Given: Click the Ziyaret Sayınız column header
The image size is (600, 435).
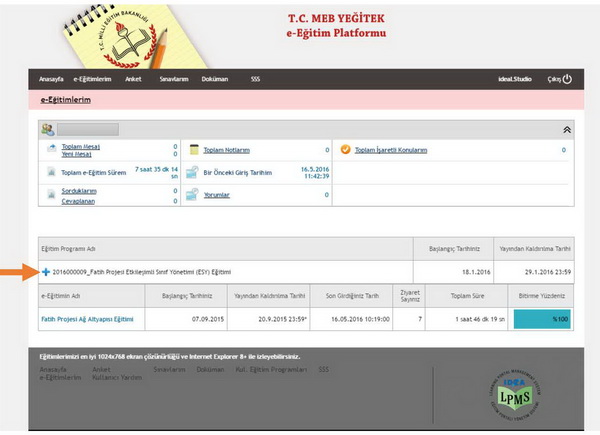Looking at the screenshot, I should (410, 296).
